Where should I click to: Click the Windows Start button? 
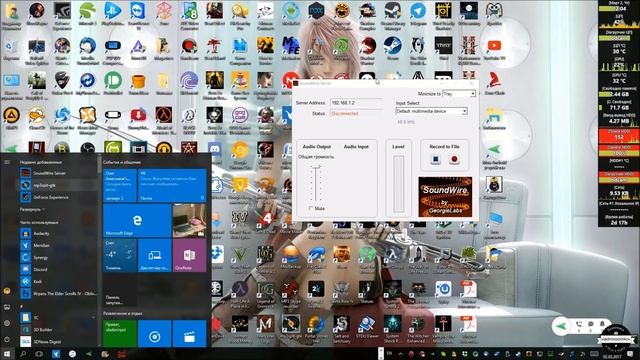(7, 353)
